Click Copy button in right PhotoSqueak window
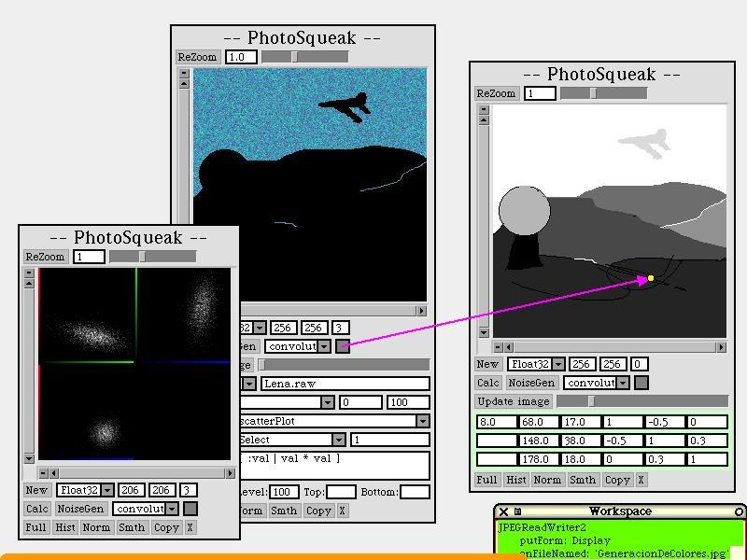747x560 pixels. (x=617, y=480)
